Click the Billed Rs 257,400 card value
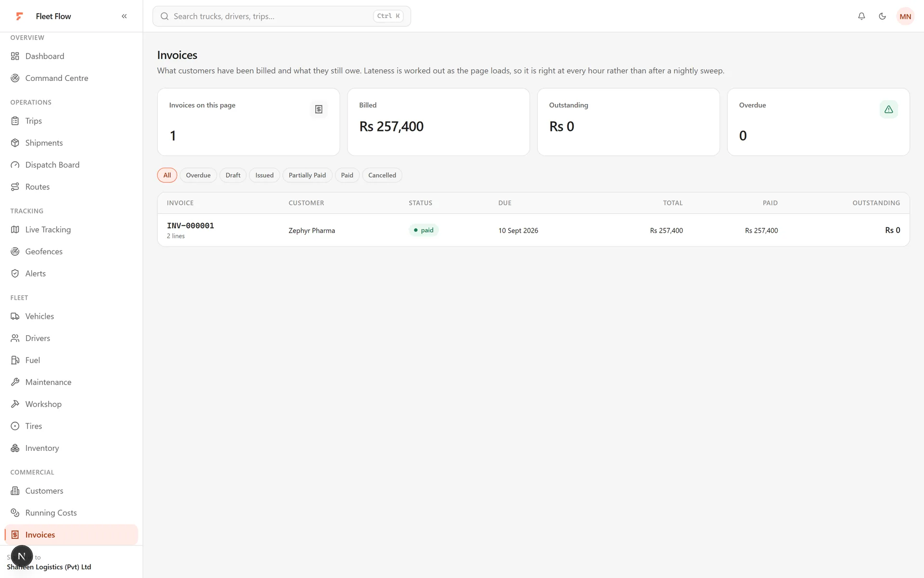The height and width of the screenshot is (578, 924). [x=391, y=127]
